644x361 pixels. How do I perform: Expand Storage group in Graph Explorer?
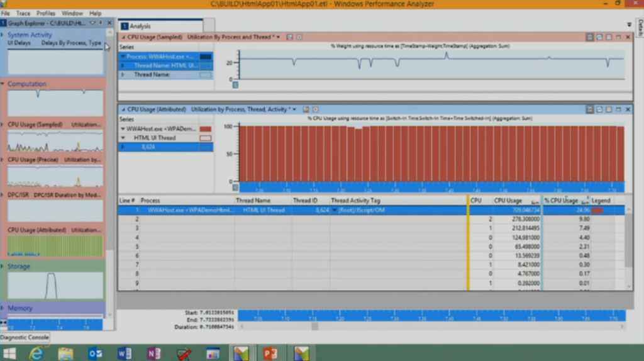pos(3,266)
